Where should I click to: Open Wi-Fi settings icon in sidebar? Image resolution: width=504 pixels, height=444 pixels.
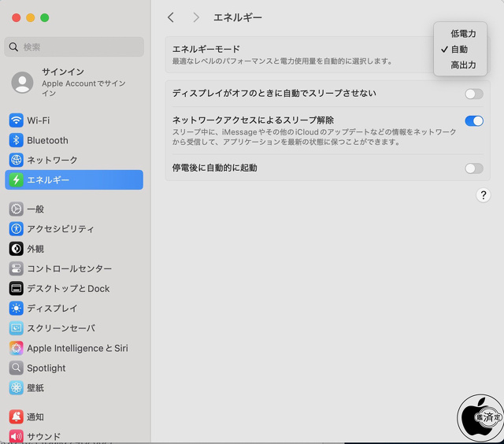tap(16, 120)
